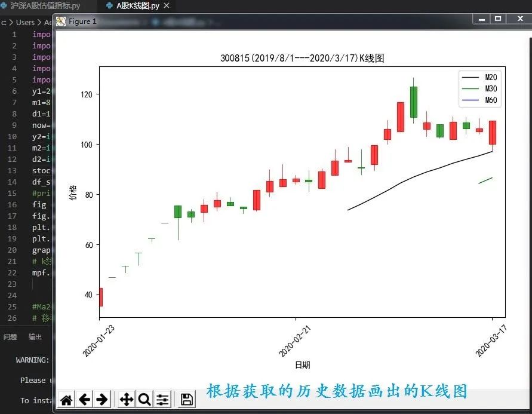Click the 40 y-axis tick label
532x414 pixels.
(x=88, y=295)
